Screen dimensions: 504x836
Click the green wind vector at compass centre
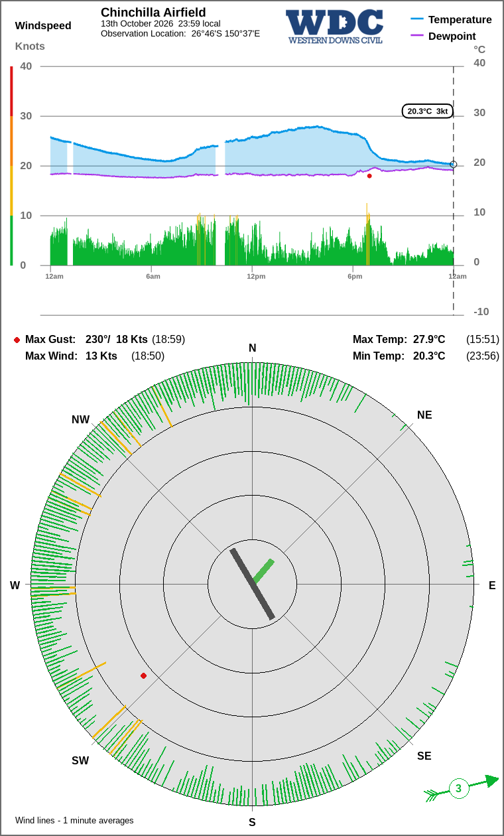(x=263, y=571)
